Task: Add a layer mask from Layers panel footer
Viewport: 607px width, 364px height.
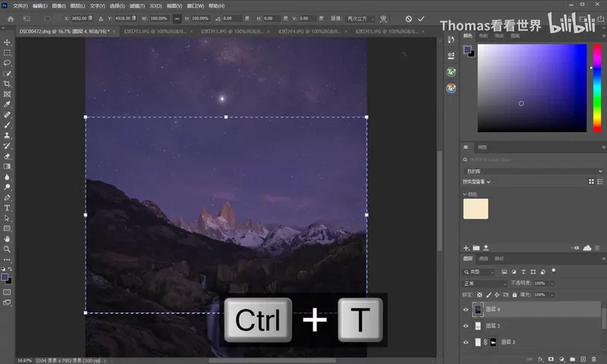Action: pyautogui.click(x=551, y=359)
